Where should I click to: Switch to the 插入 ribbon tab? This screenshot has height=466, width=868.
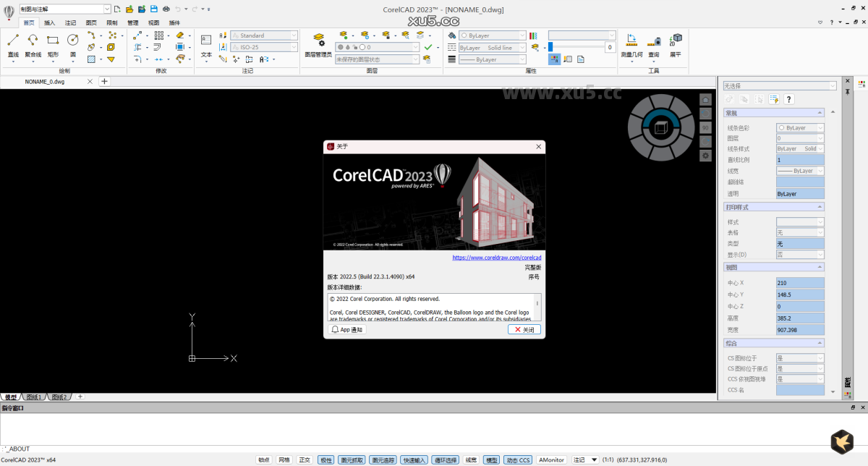[48, 22]
